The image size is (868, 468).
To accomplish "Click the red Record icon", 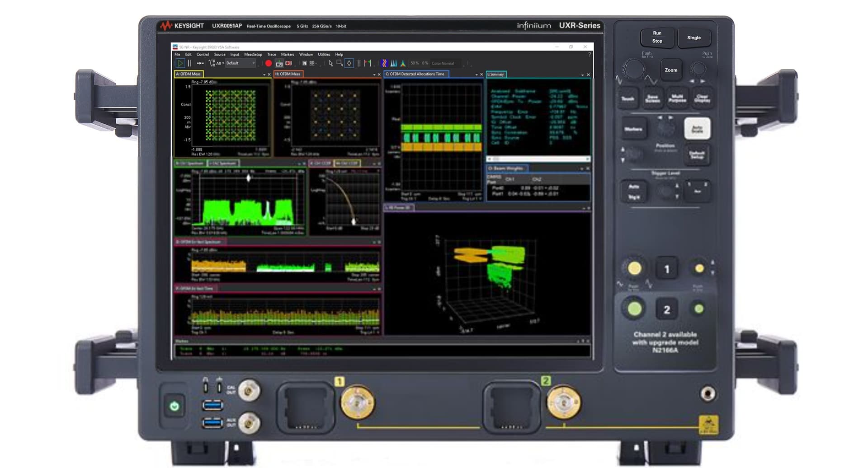I will 269,63.
